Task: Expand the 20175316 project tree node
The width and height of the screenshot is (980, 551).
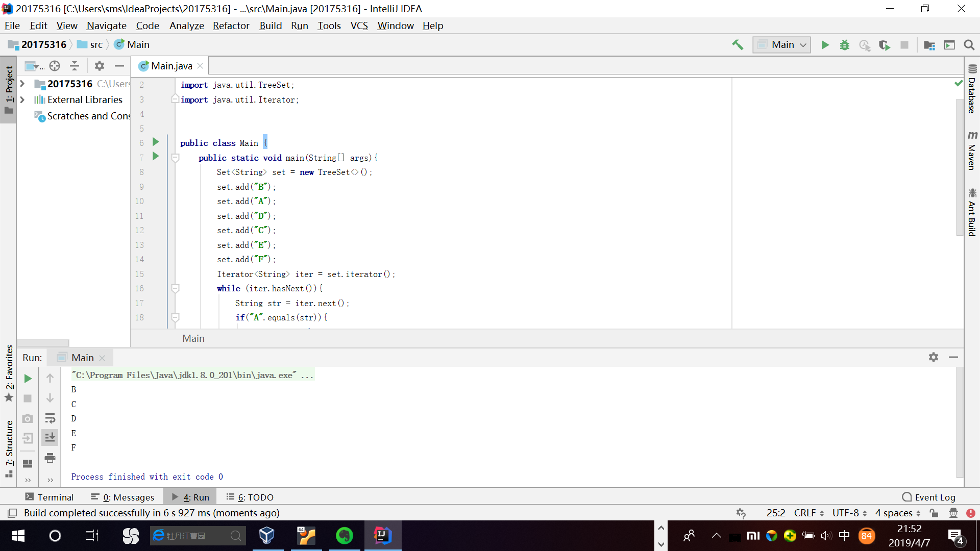Action: click(22, 84)
